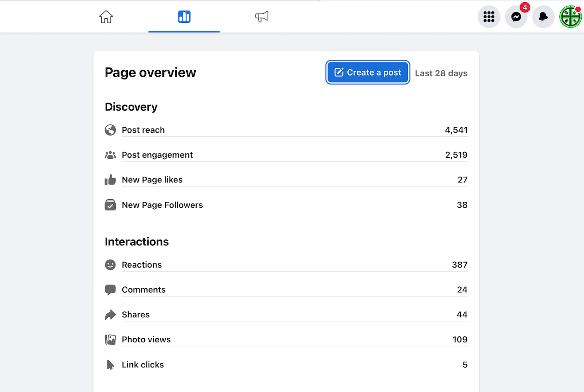Screen dimensions: 584x392
Task: Click the picture icon for Photo views
Action: pyautogui.click(x=110, y=340)
